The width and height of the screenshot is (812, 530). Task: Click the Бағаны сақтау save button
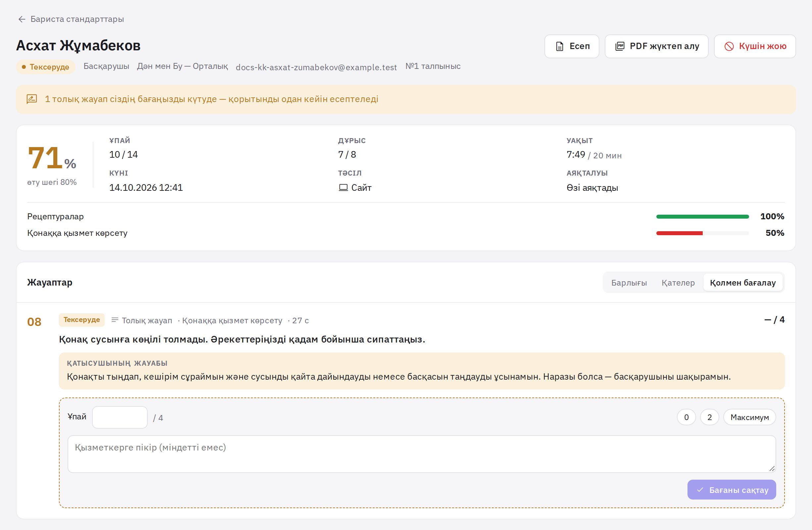(732, 490)
